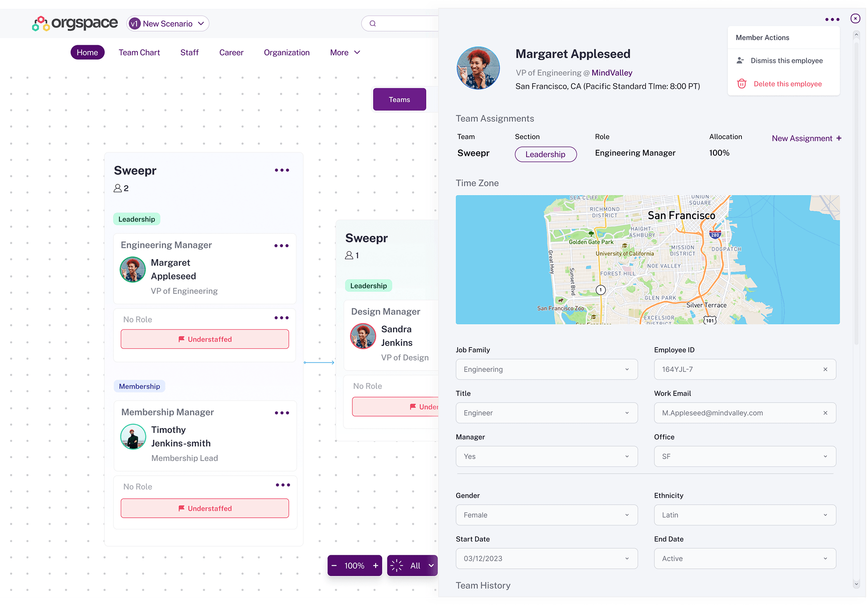Image resolution: width=868 pixels, height=605 pixels.
Task: Click New Assignment plus link
Action: (807, 138)
